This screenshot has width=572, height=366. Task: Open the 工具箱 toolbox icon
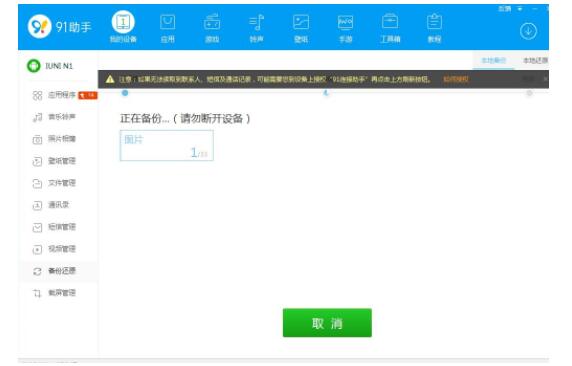click(390, 28)
